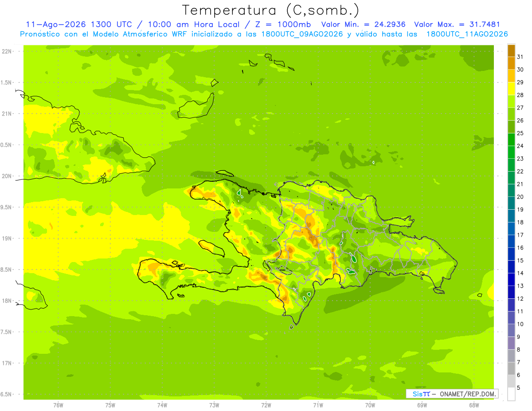The height and width of the screenshot is (411, 532).
Task: Click the '69W' longitude label
Action: (x=422, y=405)
